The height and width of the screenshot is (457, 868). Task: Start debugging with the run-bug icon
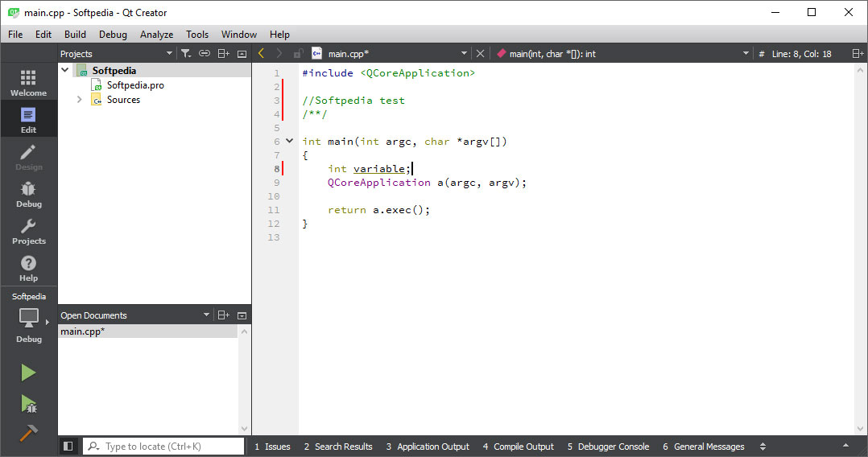(x=28, y=403)
